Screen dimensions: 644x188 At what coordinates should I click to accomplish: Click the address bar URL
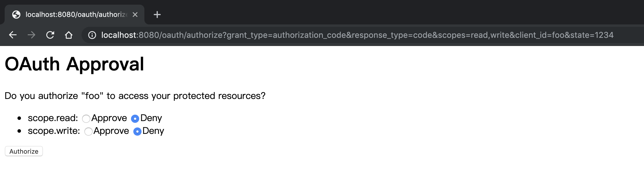click(357, 35)
